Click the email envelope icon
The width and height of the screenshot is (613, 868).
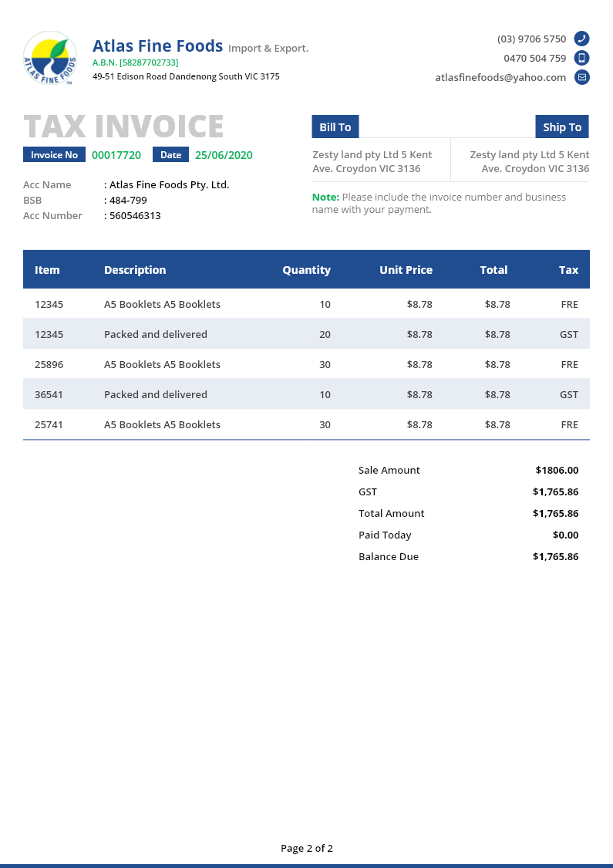(x=582, y=77)
